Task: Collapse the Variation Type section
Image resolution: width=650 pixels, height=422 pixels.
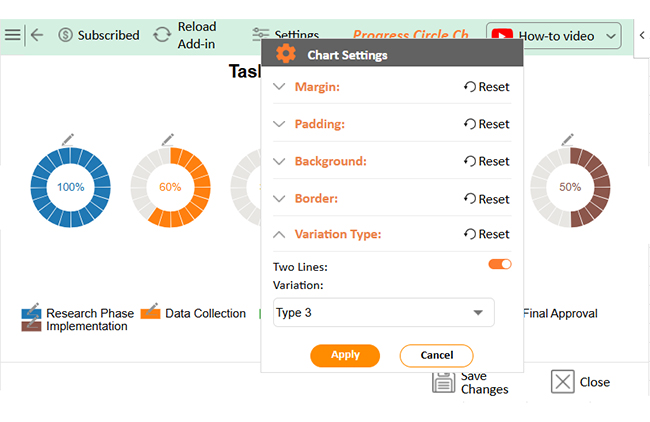Action: pos(280,234)
